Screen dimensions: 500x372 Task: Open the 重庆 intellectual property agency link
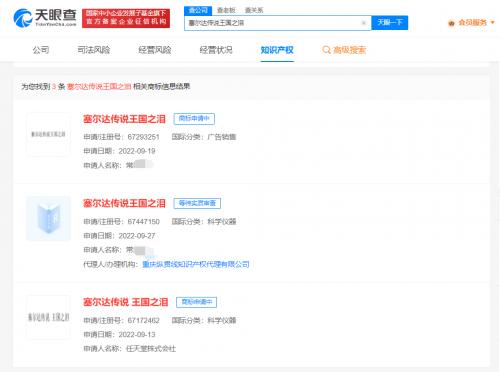pyautogui.click(x=196, y=264)
